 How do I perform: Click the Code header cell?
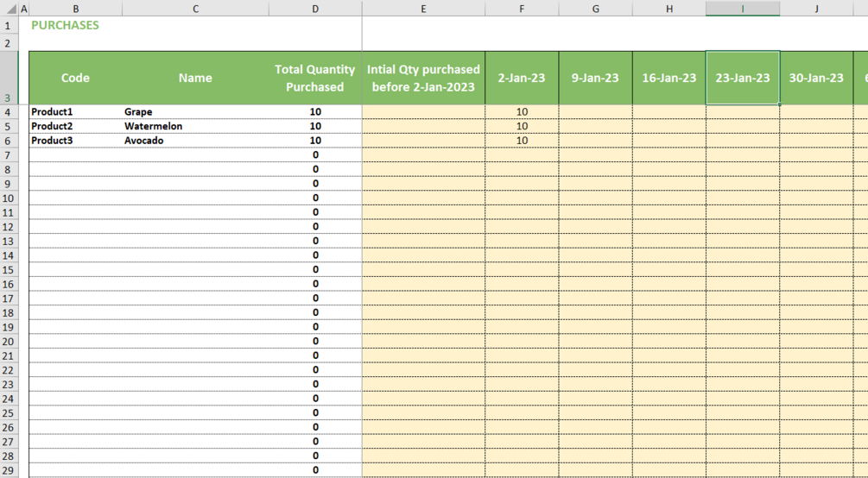(x=75, y=78)
